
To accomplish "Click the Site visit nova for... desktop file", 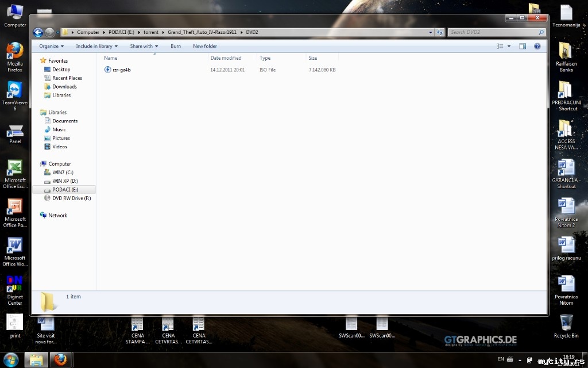I will 46,331.
